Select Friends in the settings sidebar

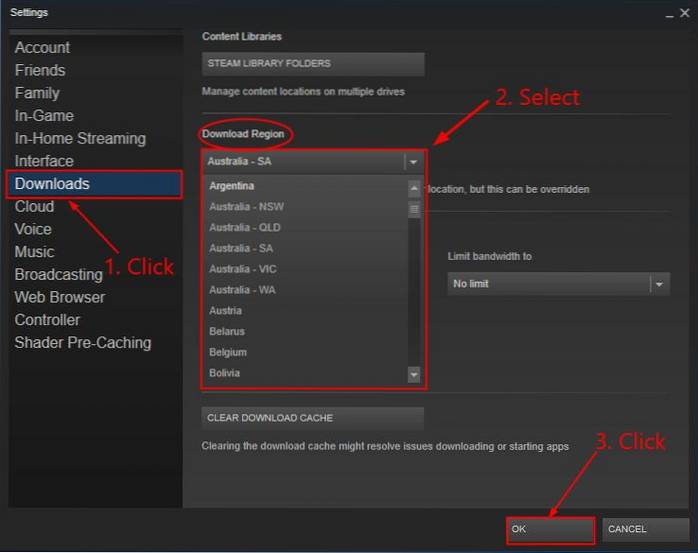40,70
